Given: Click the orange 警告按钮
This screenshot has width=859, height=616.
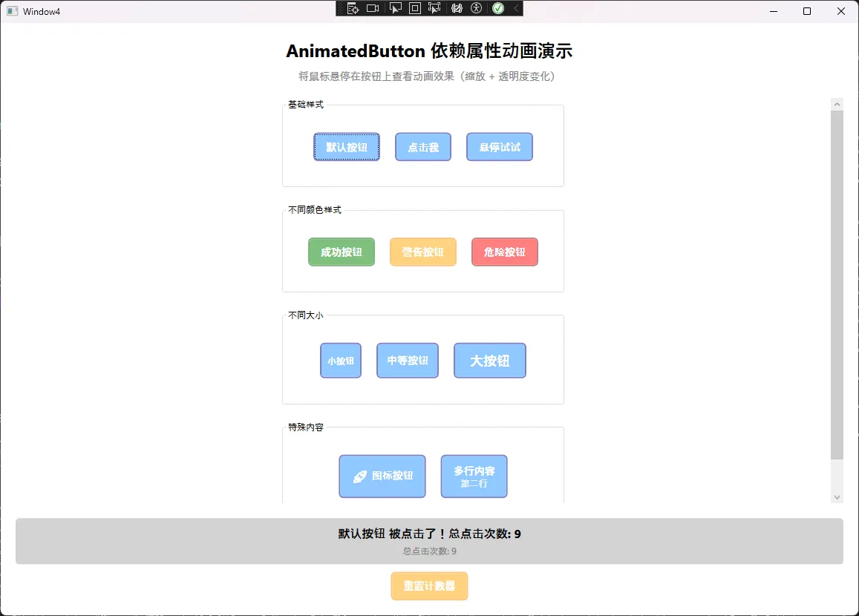Looking at the screenshot, I should coord(423,252).
